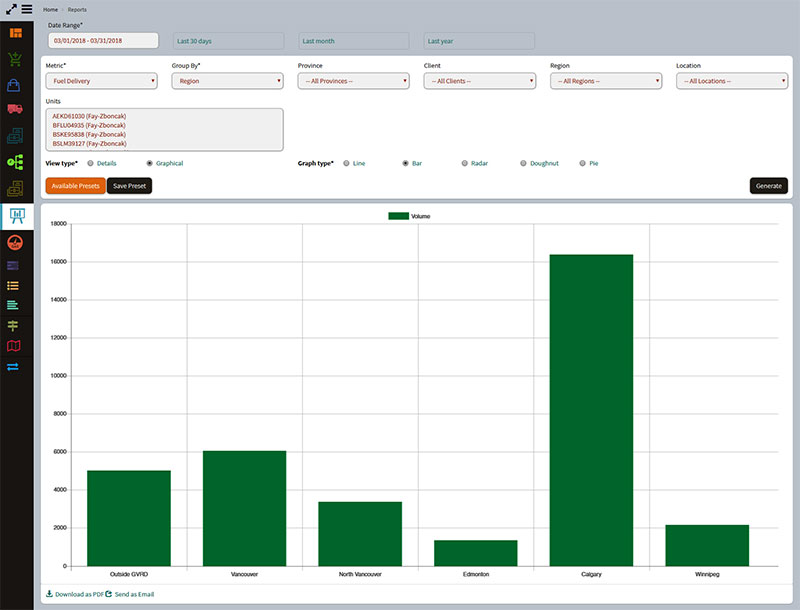Open the Group By dropdown showing Region

(228, 81)
